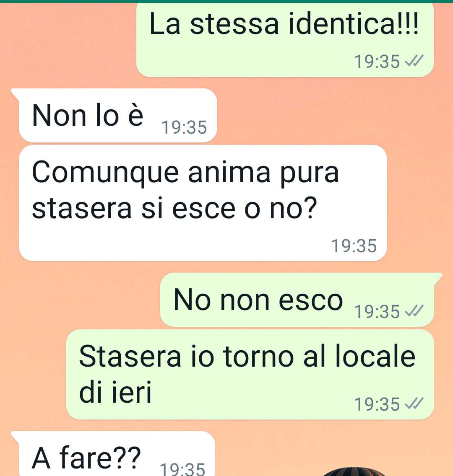Select the "Comunque anima pura" message bubble

[x=203, y=203]
